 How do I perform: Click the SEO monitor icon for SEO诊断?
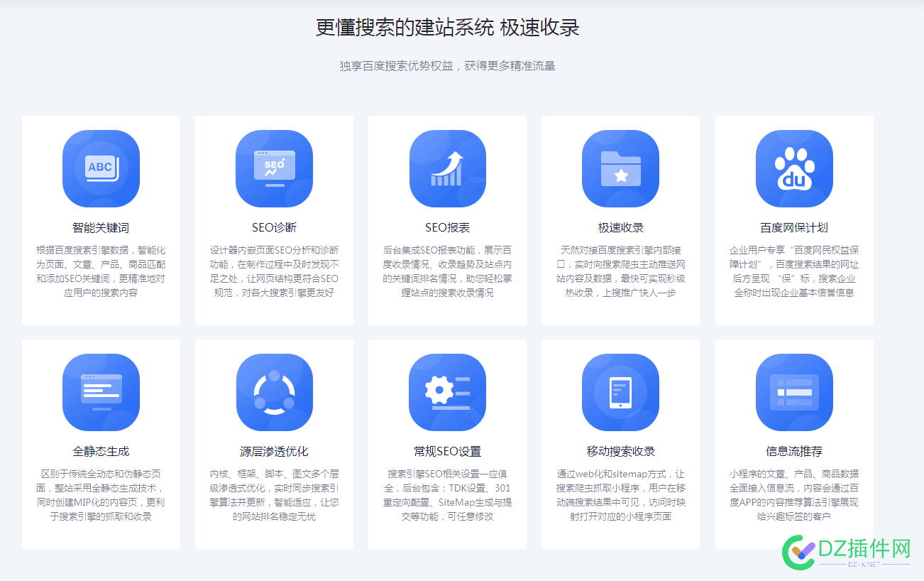pos(274,168)
